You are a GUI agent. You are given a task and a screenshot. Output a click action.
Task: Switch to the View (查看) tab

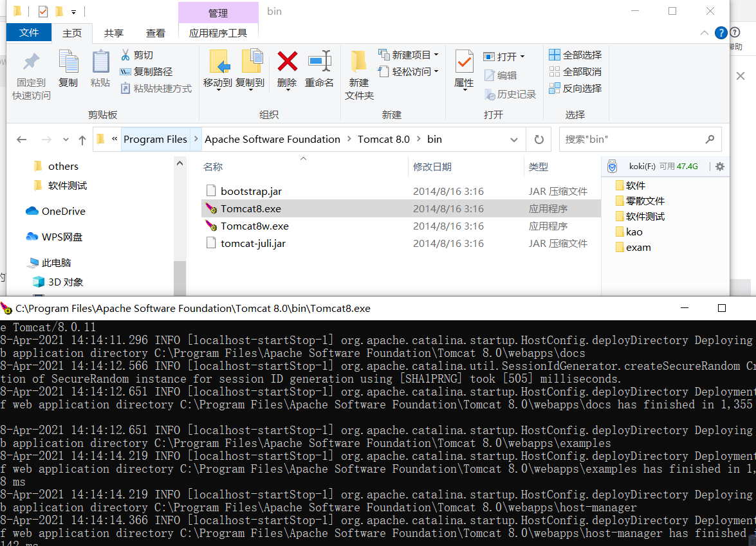pos(155,33)
